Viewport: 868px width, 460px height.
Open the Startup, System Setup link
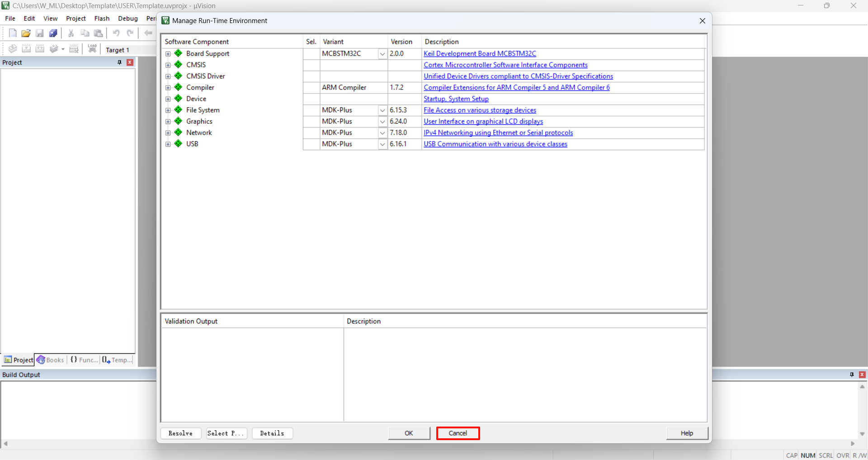(456, 99)
